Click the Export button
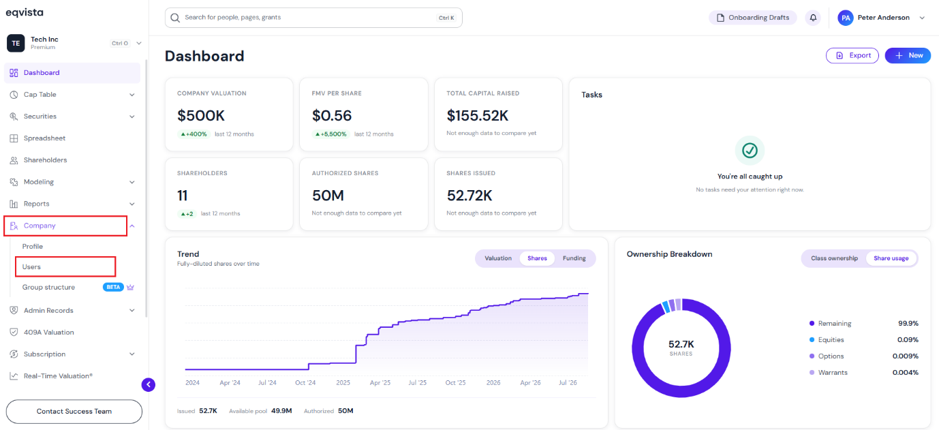The height and width of the screenshot is (430, 939). coord(852,55)
